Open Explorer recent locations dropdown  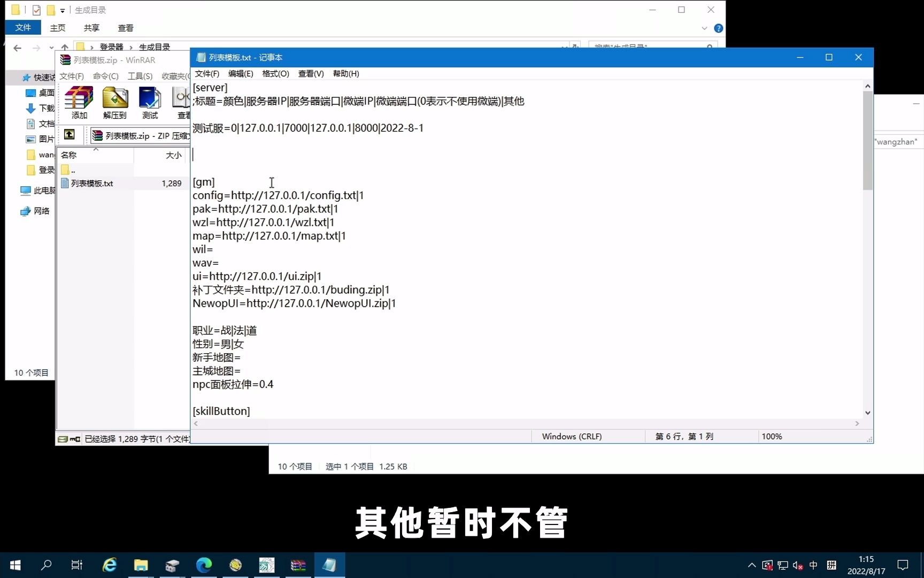pos(51,48)
